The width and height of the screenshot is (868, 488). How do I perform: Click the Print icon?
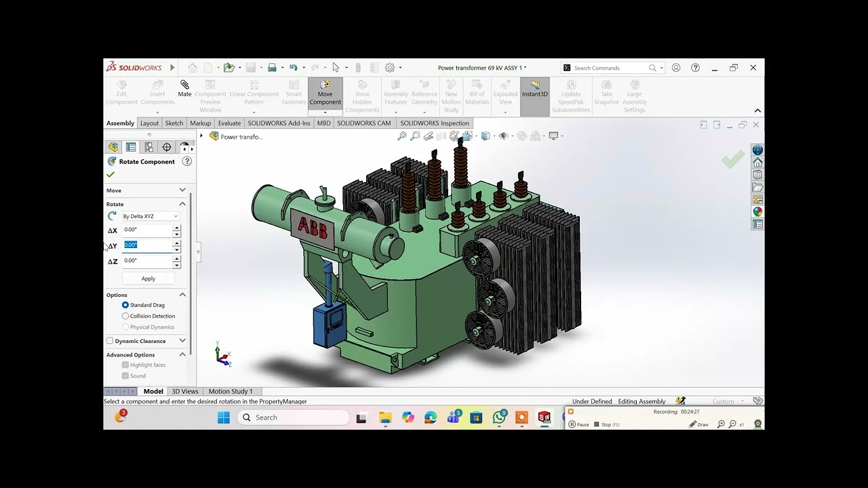(272, 68)
